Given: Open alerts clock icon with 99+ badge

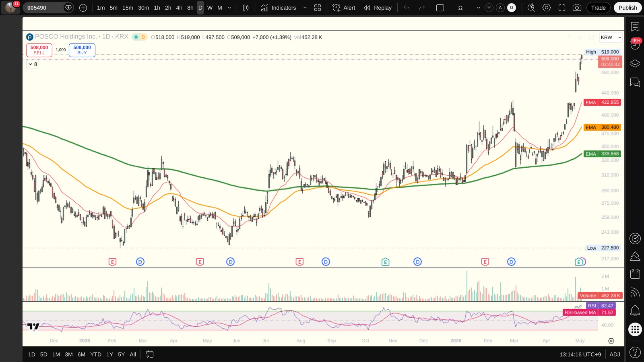Looking at the screenshot, I should [635, 45].
